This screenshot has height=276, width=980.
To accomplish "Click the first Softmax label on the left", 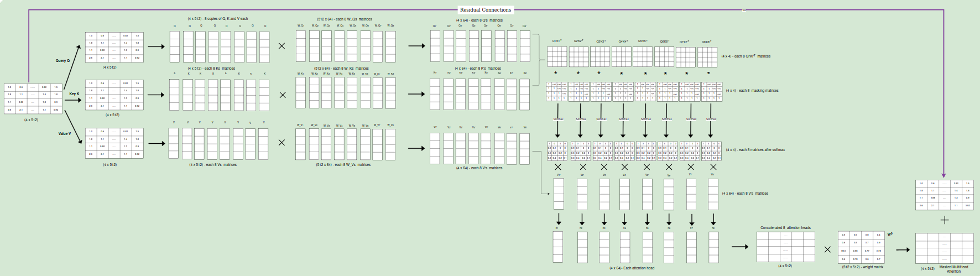I will [558, 119].
